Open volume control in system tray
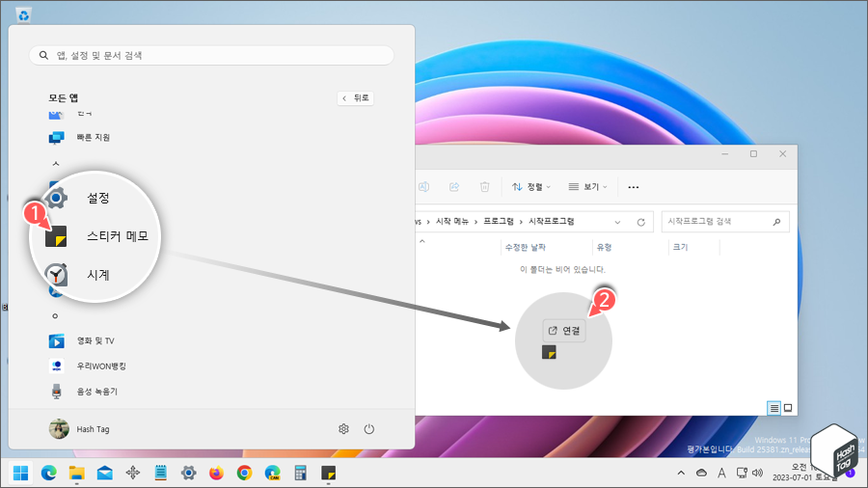 coord(757,474)
